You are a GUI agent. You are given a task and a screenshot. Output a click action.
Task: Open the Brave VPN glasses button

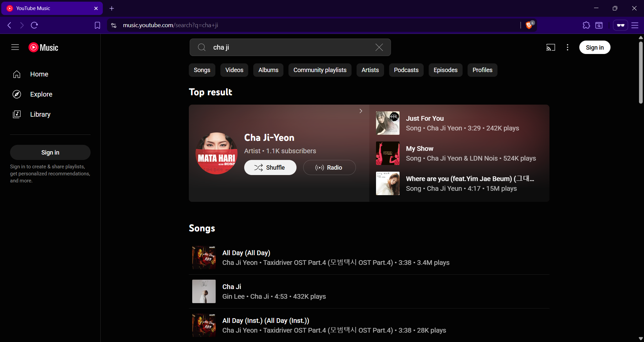tap(621, 25)
